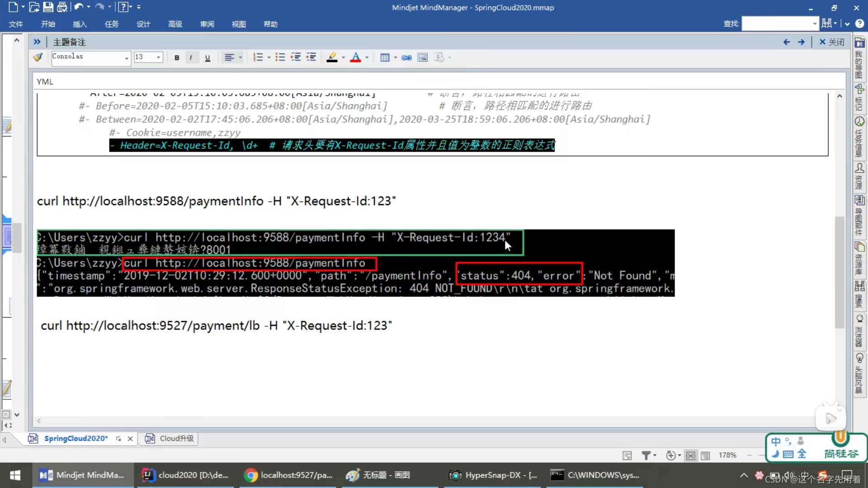Click the notes vertical scrollbar
The height and width of the screenshot is (488, 868).
(x=840, y=272)
